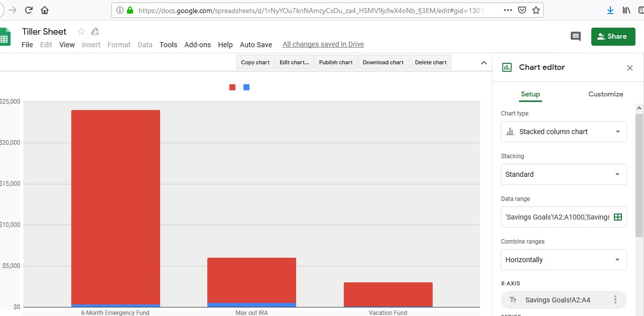Collapse toolbar with the up chevron
The image size is (644, 316).
[483, 63]
